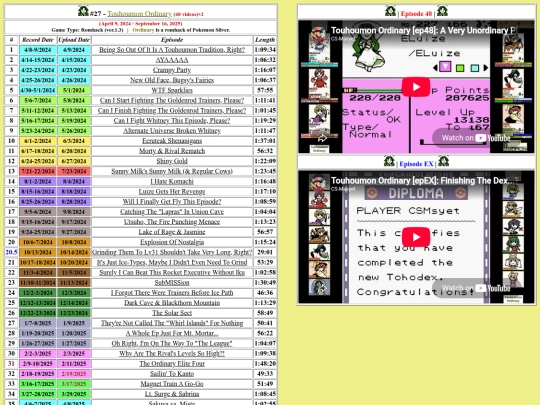Click the 'Record Date' column header
The image size is (540, 405).
(38, 40)
